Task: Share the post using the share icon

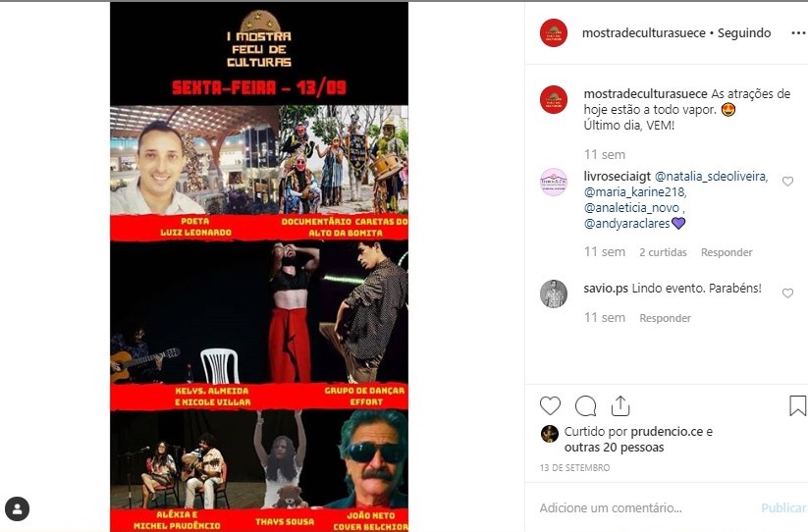Action: 620,405
